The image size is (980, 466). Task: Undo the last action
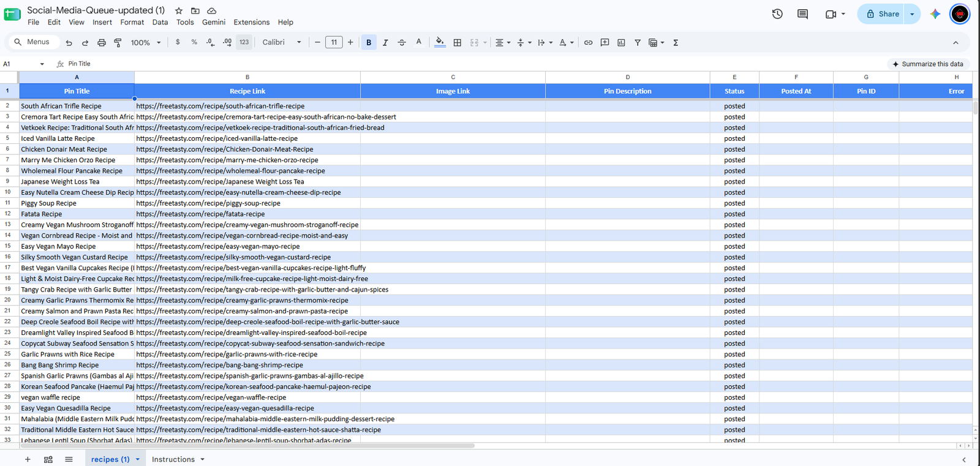69,42
